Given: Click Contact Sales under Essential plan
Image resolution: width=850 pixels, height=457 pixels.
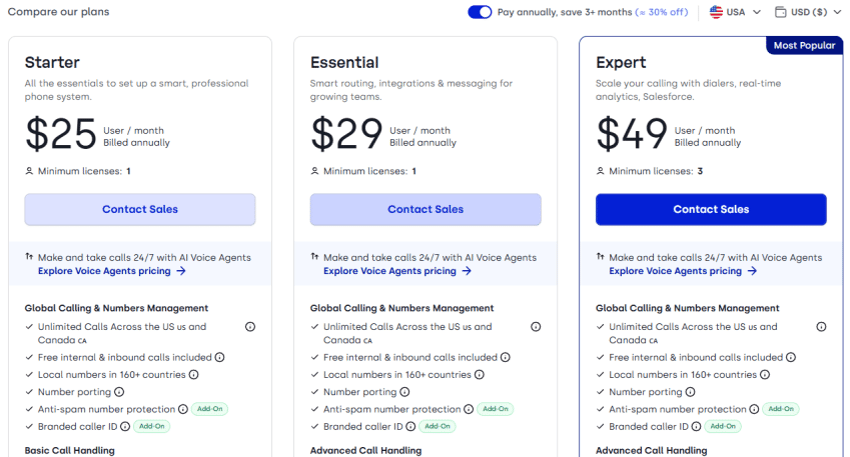Looking at the screenshot, I should (426, 209).
